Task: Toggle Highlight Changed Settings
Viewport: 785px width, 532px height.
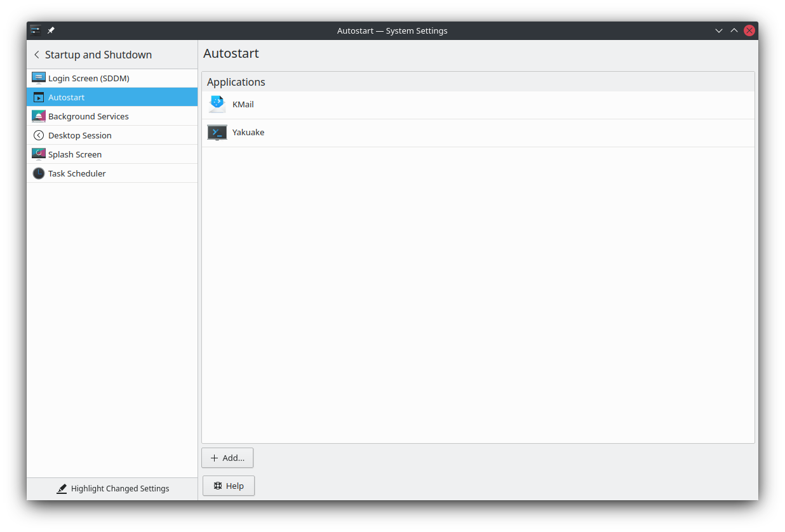Action: click(x=112, y=489)
